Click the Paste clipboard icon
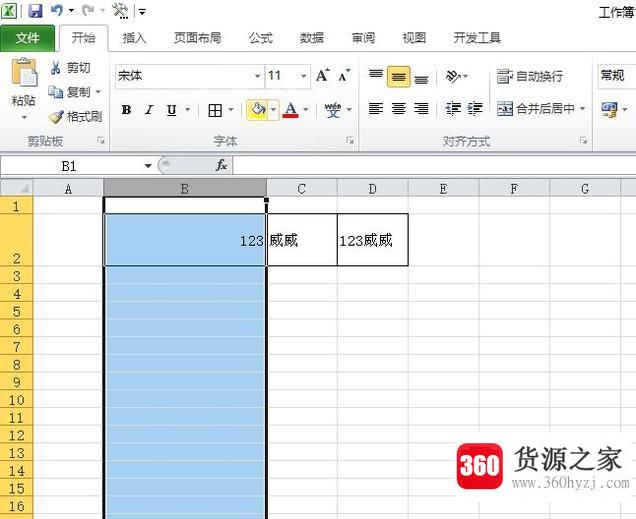636x519 pixels. 24,72
